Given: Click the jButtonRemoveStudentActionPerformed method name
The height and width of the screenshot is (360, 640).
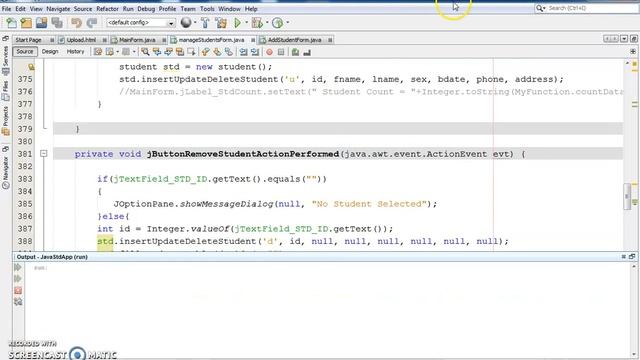Looking at the screenshot, I should coord(243,154).
